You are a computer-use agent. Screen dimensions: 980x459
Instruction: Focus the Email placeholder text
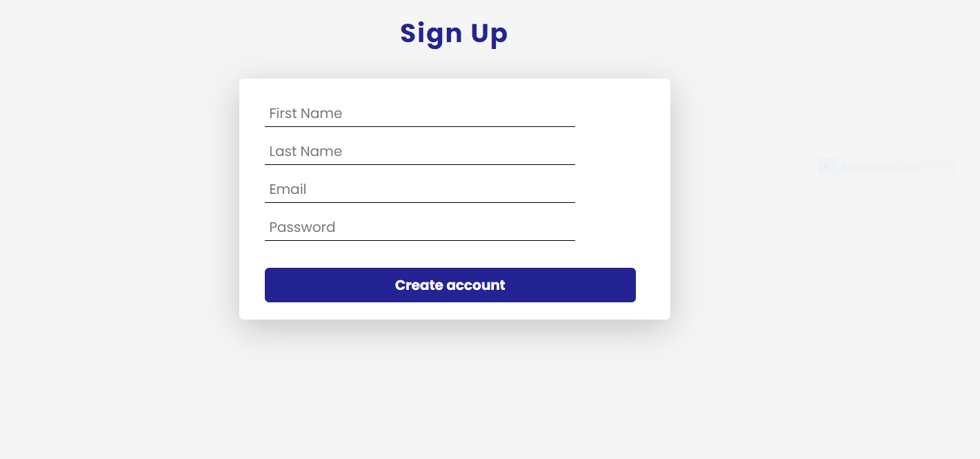pyautogui.click(x=288, y=189)
